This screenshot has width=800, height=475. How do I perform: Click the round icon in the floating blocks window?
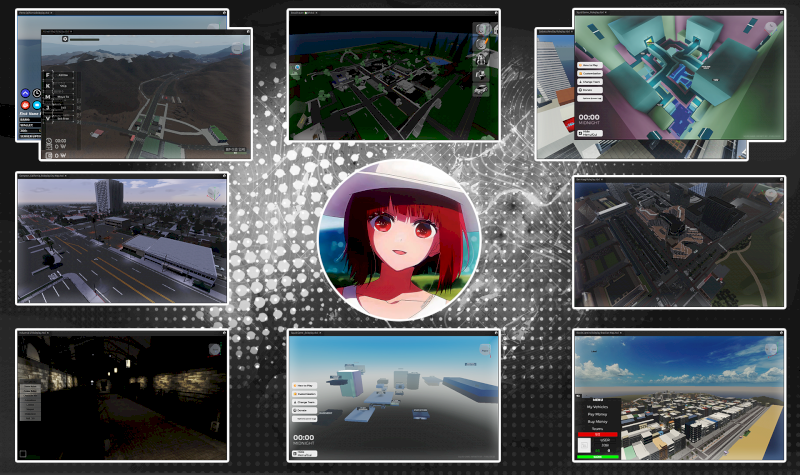pyautogui.click(x=485, y=349)
